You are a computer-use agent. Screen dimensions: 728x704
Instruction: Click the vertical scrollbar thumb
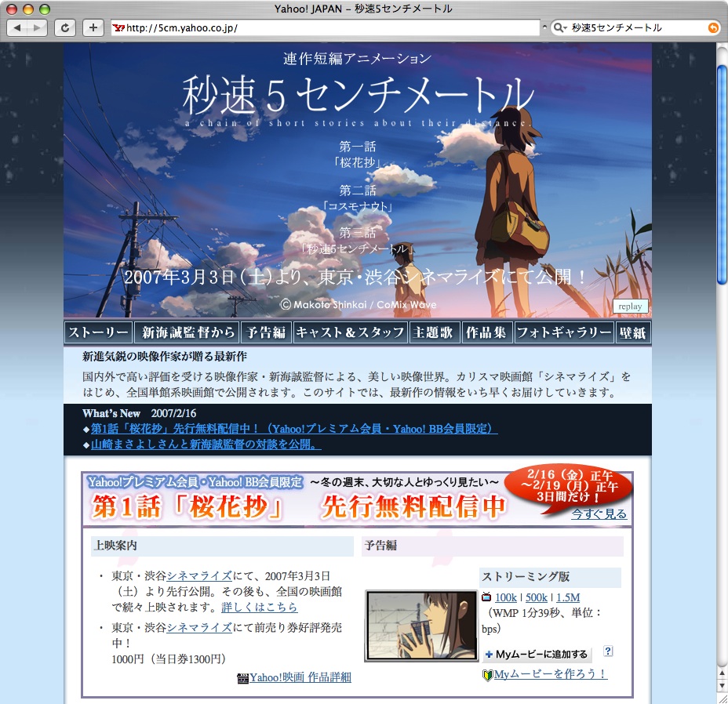[x=722, y=175]
